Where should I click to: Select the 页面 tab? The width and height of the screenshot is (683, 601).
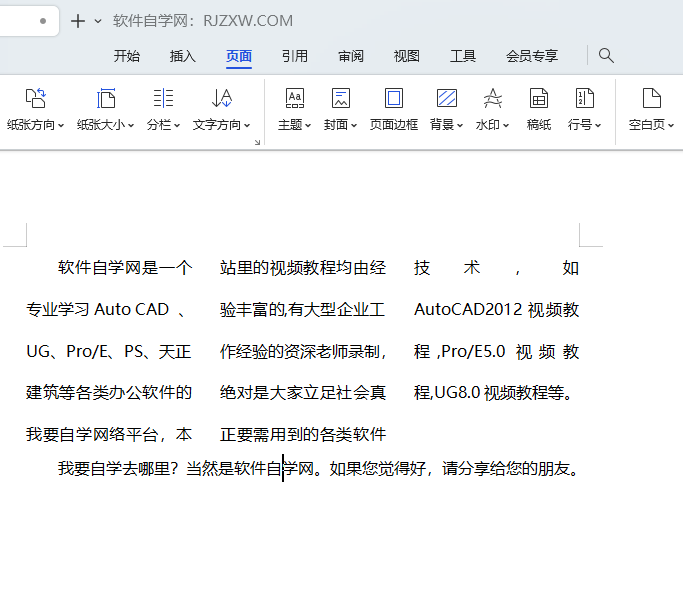(x=239, y=56)
